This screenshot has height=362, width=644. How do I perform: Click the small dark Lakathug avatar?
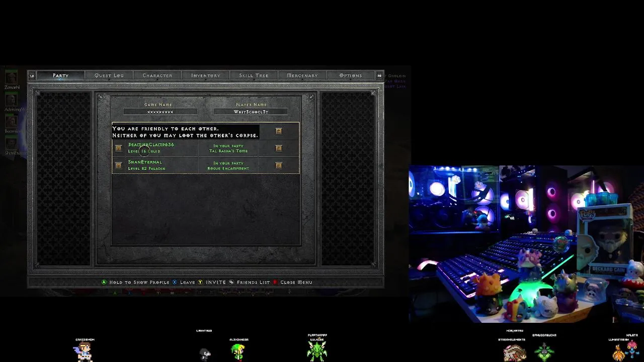click(205, 354)
